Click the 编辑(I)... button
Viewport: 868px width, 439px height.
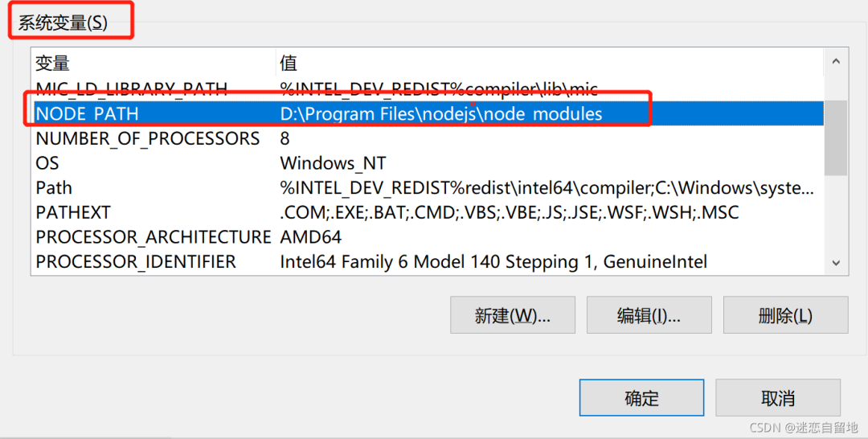pos(649,316)
